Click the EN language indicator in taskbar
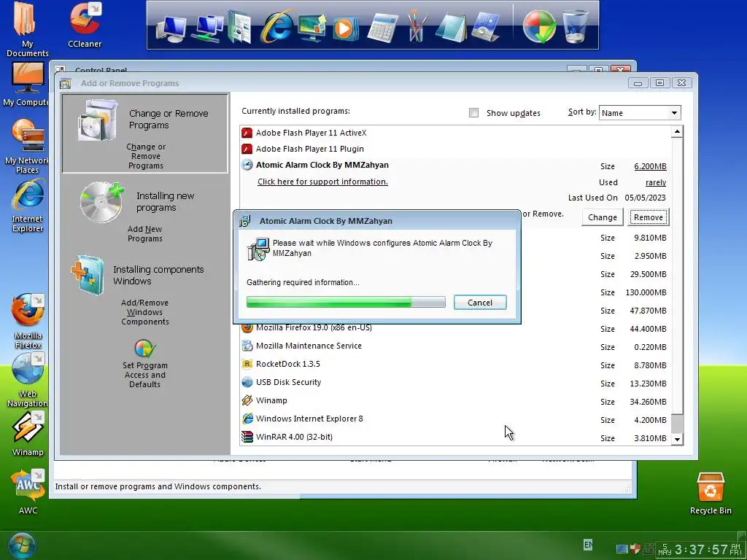Image resolution: width=747 pixels, height=560 pixels. click(x=588, y=544)
